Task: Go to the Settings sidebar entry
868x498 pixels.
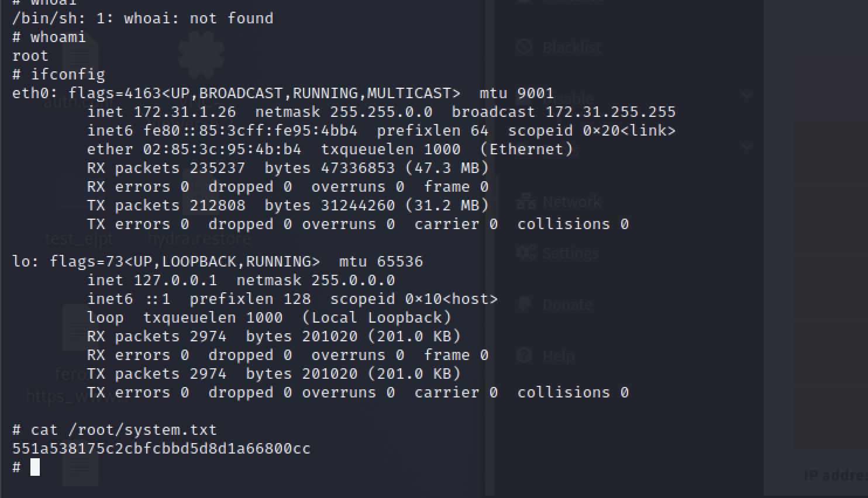Action: point(570,253)
